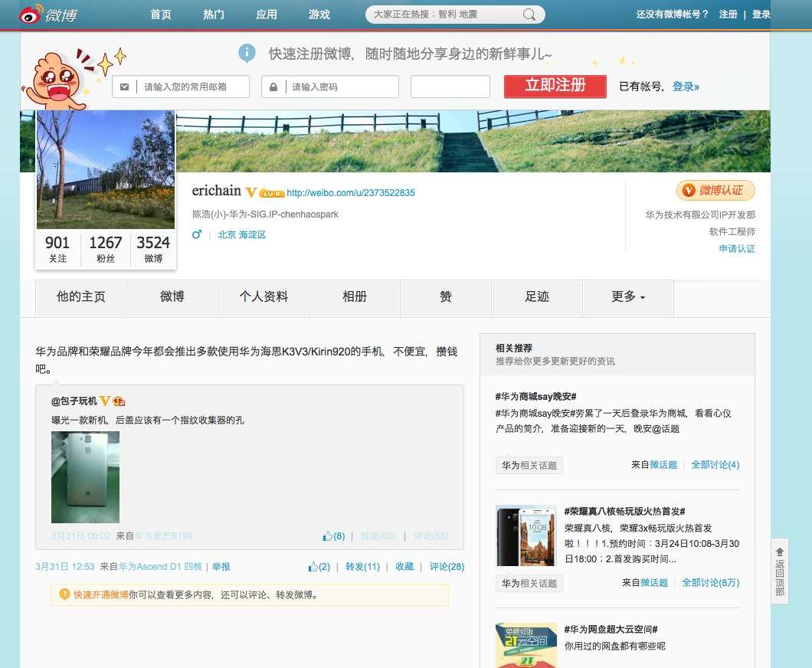
Task: Open the #荣耀真八核畅玩版火热首发# topic title
Action: 624,511
